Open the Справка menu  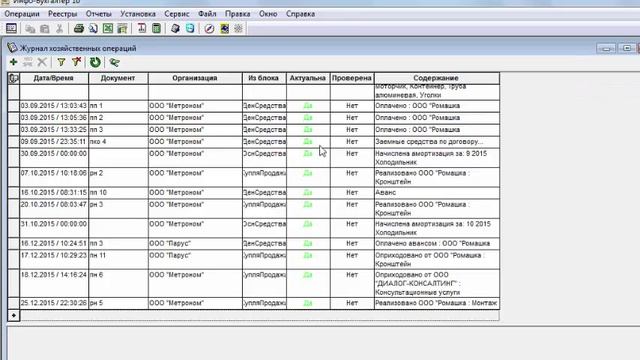coord(300,14)
